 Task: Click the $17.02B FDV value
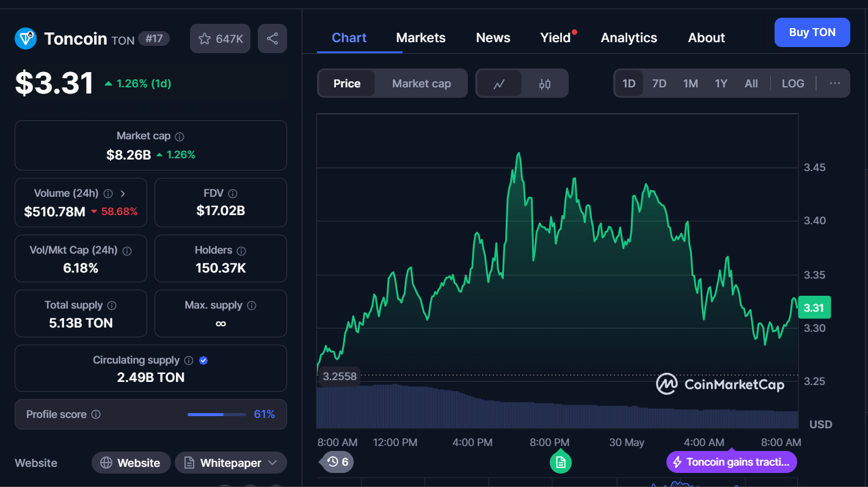click(x=221, y=211)
